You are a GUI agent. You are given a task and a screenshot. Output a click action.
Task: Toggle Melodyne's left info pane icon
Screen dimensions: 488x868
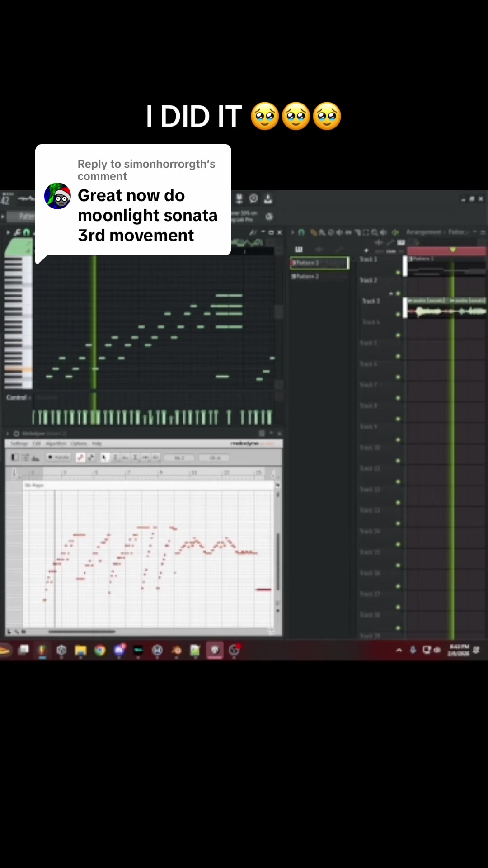(15, 458)
